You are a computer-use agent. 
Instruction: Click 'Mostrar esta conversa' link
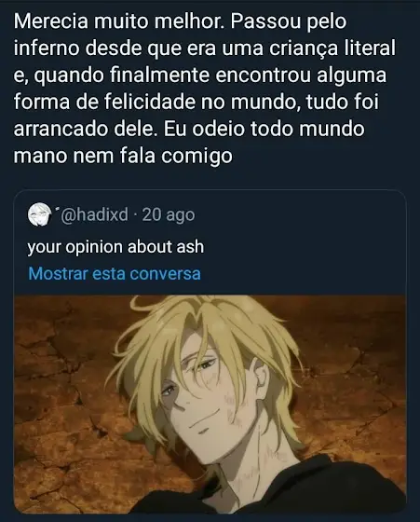click(115, 274)
